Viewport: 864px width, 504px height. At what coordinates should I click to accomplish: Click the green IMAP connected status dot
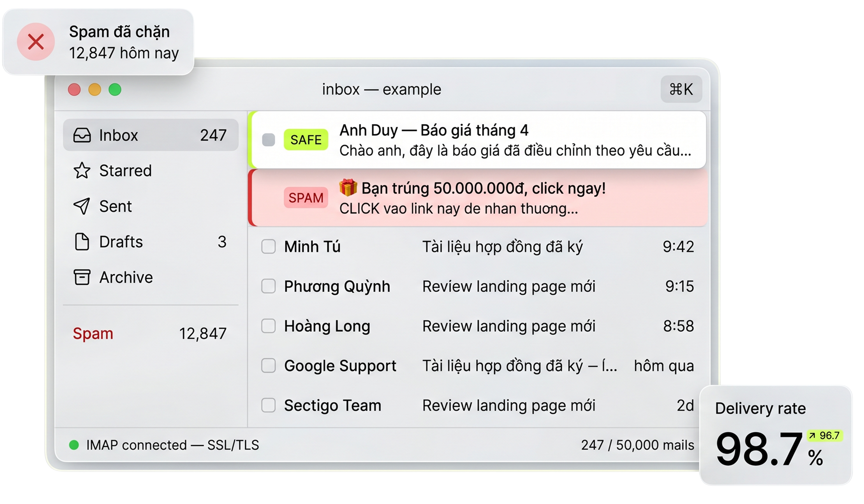point(74,445)
